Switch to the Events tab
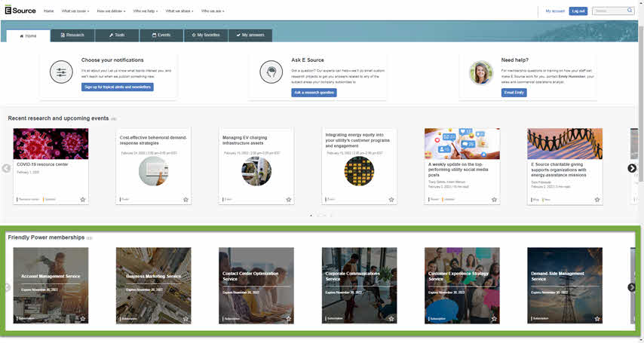Viewport: 644px width, 343px height. click(x=161, y=35)
